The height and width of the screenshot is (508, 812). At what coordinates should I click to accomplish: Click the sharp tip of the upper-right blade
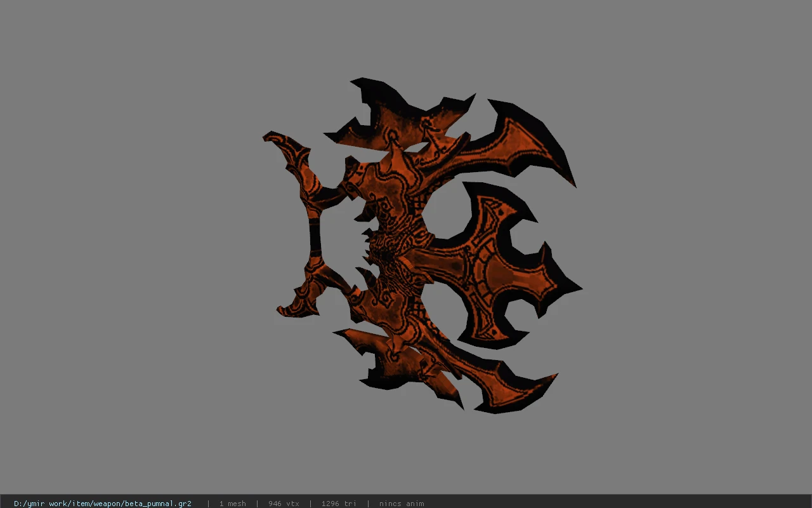coord(572,182)
